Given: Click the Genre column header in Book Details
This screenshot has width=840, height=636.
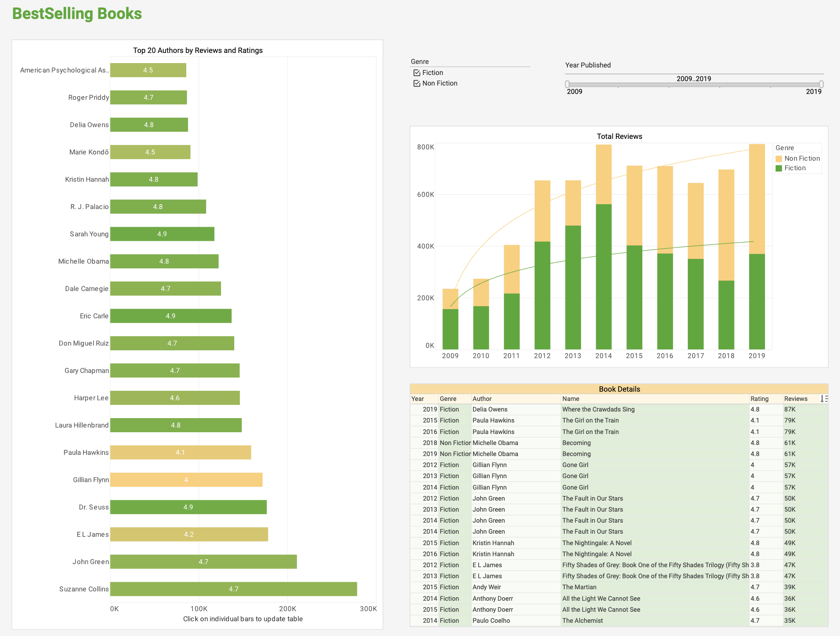Looking at the screenshot, I should [x=455, y=399].
